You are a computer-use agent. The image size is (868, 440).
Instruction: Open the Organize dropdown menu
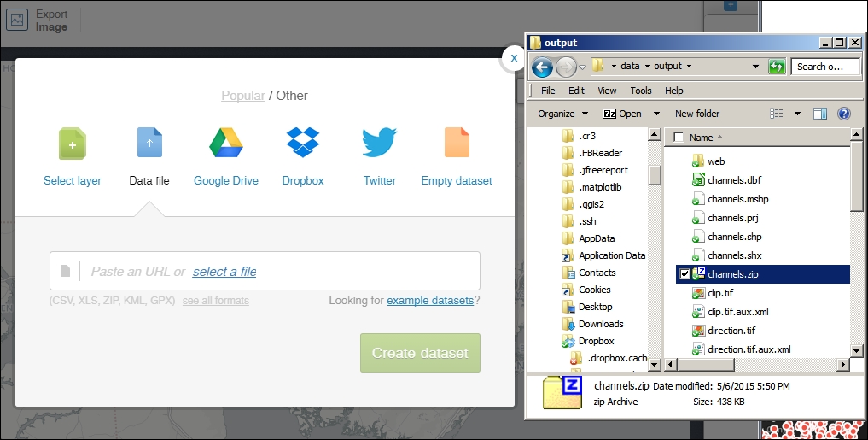coord(562,114)
